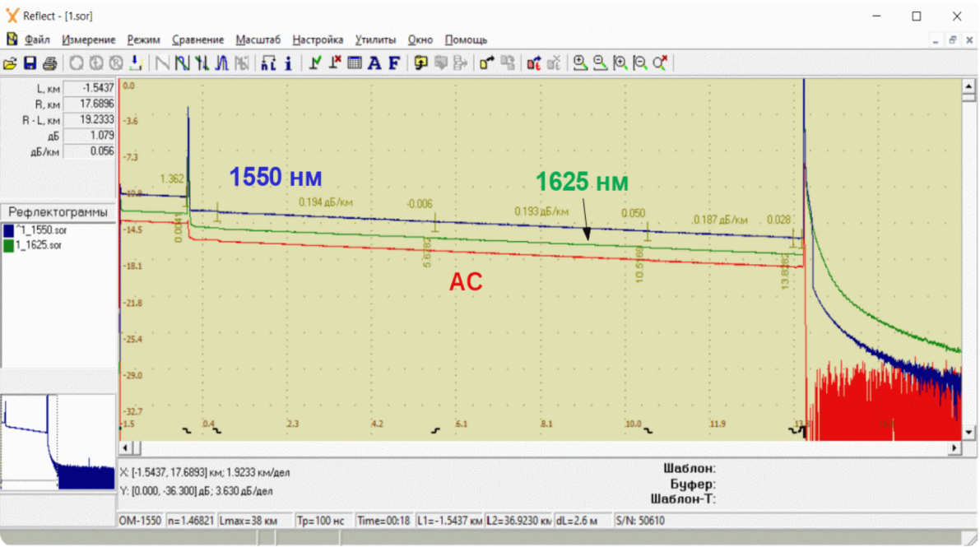Print the trace using the printer icon
The height and width of the screenshot is (547, 980).
[49, 63]
